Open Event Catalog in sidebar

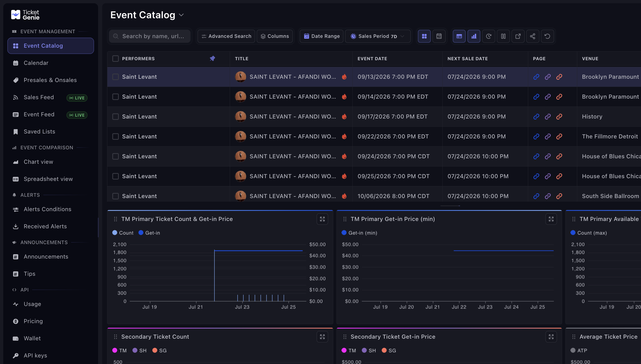(x=51, y=46)
